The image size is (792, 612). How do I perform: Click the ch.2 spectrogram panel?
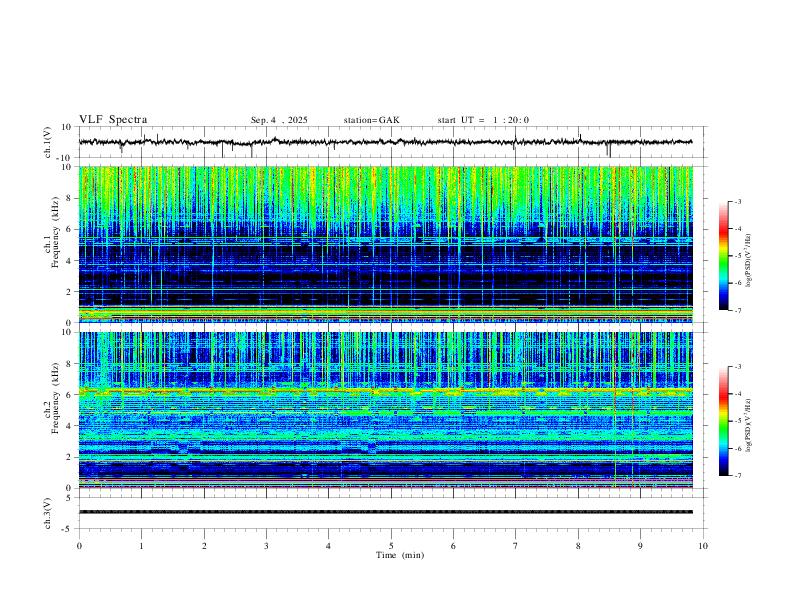point(386,410)
